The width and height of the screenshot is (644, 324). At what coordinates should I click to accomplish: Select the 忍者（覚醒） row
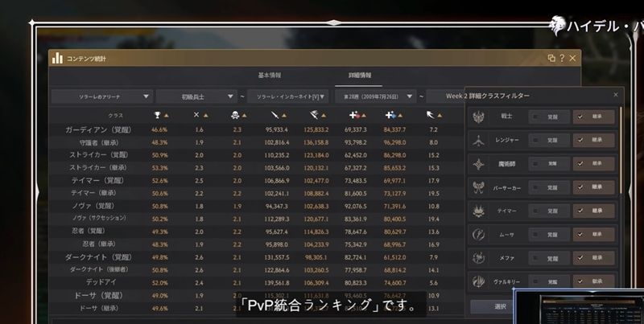(257, 232)
